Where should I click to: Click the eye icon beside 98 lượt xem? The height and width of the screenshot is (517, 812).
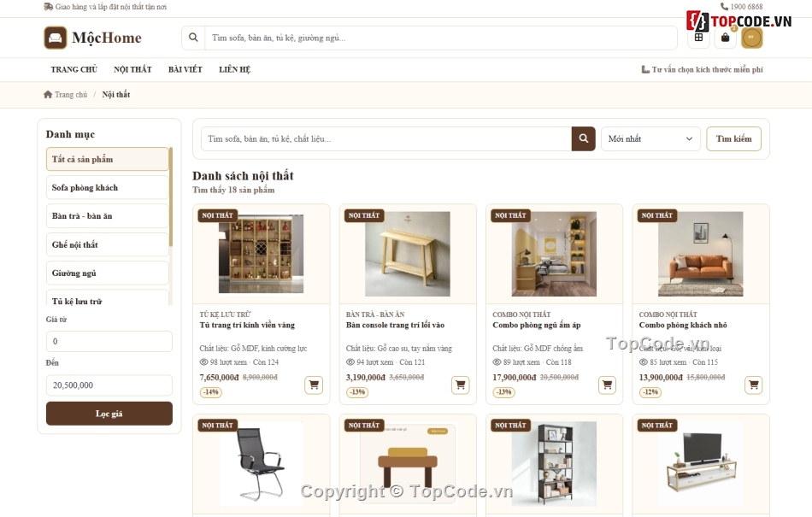pyautogui.click(x=203, y=362)
